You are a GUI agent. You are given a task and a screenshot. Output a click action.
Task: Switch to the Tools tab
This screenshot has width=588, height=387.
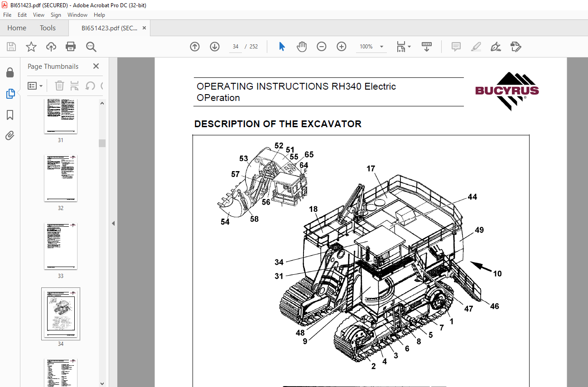click(x=48, y=28)
